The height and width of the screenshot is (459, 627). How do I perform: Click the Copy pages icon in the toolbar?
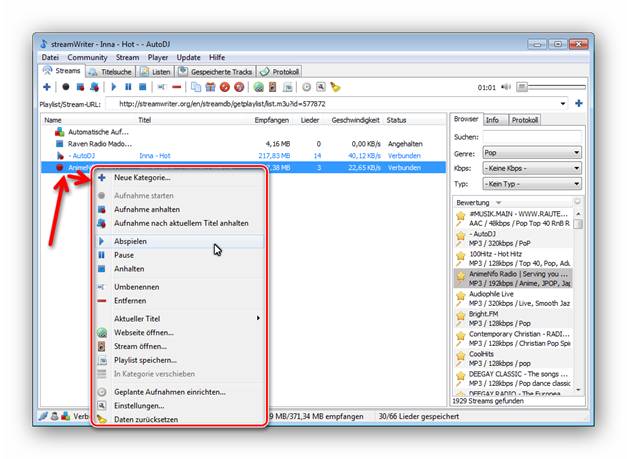point(196,87)
